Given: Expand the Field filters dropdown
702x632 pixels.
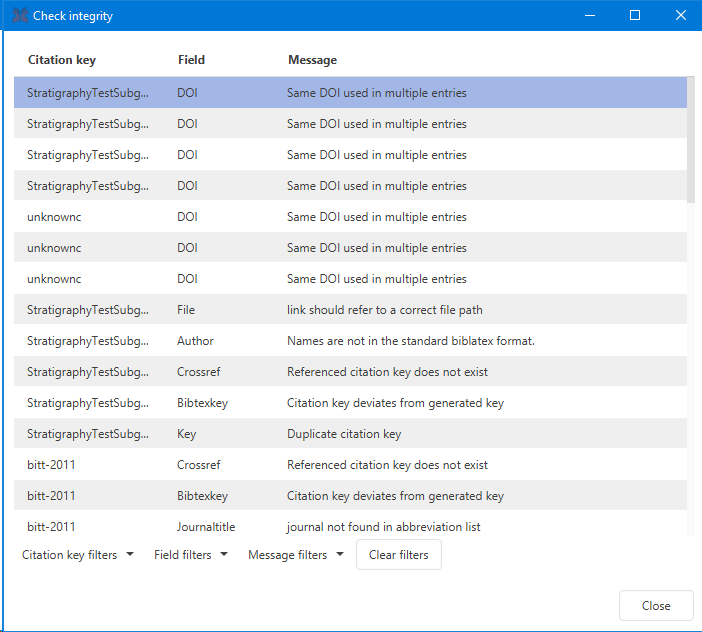Looking at the screenshot, I should click(x=190, y=555).
